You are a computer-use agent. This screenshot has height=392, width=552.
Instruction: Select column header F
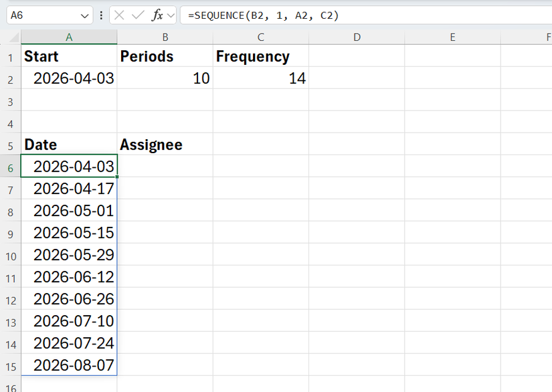click(547, 36)
